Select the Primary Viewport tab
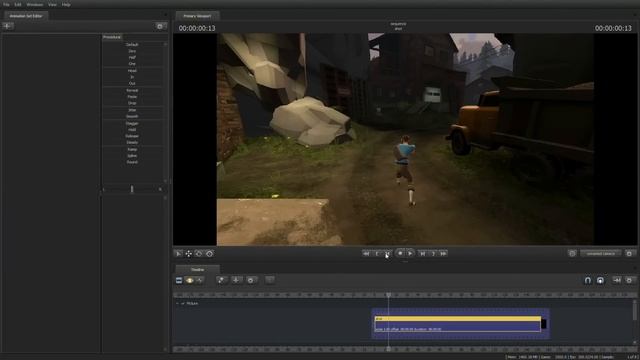Image resolution: width=640 pixels, height=360 pixels. 198,16
